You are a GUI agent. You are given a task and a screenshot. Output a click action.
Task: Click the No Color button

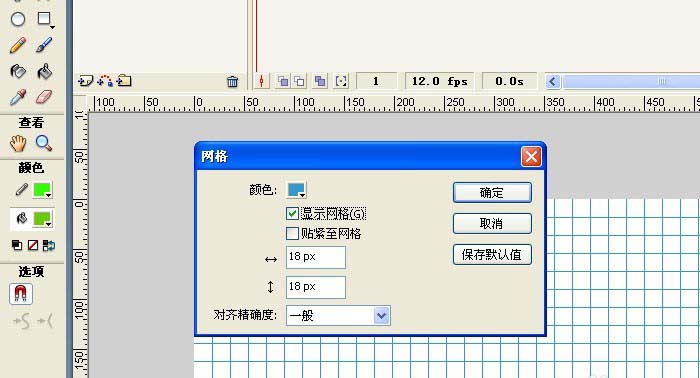point(33,245)
